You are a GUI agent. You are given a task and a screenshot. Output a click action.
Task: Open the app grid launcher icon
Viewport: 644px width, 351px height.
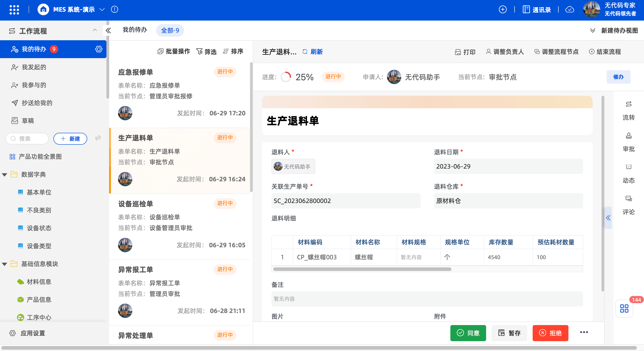[14, 10]
